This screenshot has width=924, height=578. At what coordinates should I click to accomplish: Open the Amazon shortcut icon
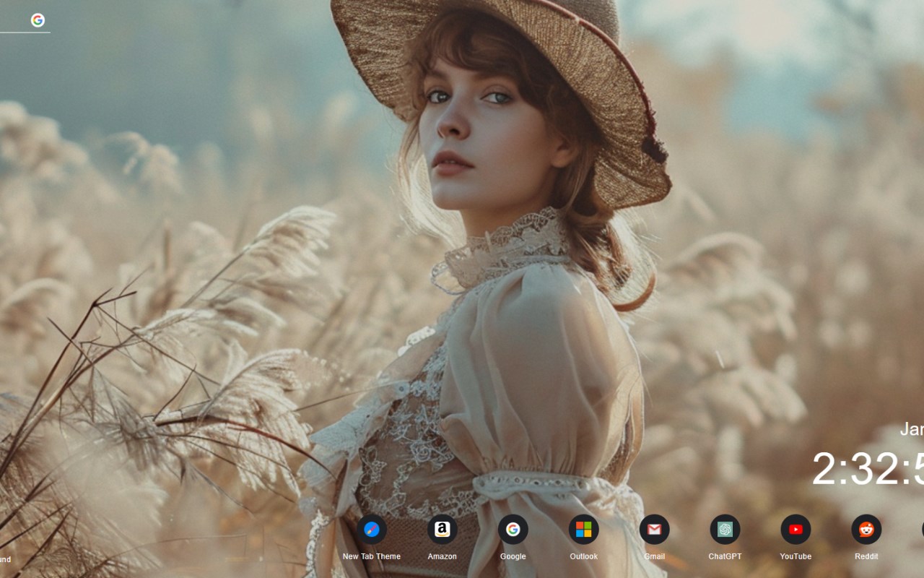442,530
